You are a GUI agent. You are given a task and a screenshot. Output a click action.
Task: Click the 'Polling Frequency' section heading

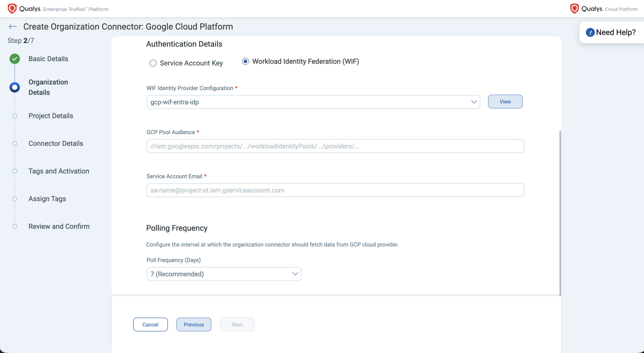pos(177,228)
